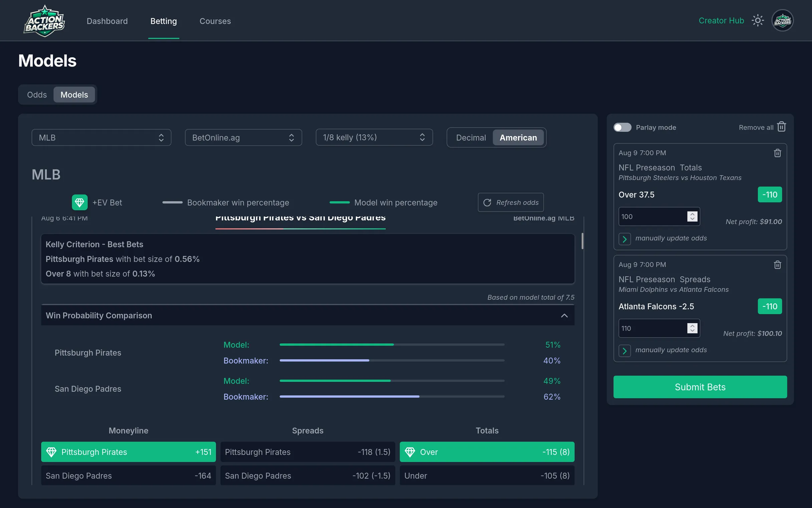Delete the Atlanta Falcons -2.5 bet slip
Image resolution: width=812 pixels, height=508 pixels.
[777, 265]
